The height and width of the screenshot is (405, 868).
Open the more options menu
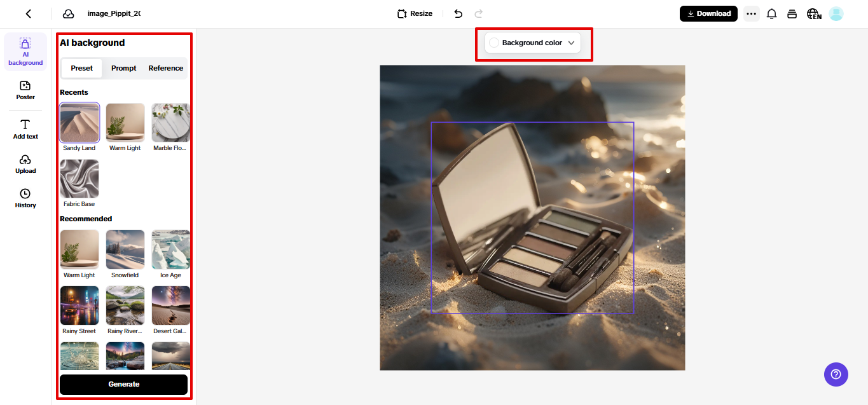[x=751, y=13]
